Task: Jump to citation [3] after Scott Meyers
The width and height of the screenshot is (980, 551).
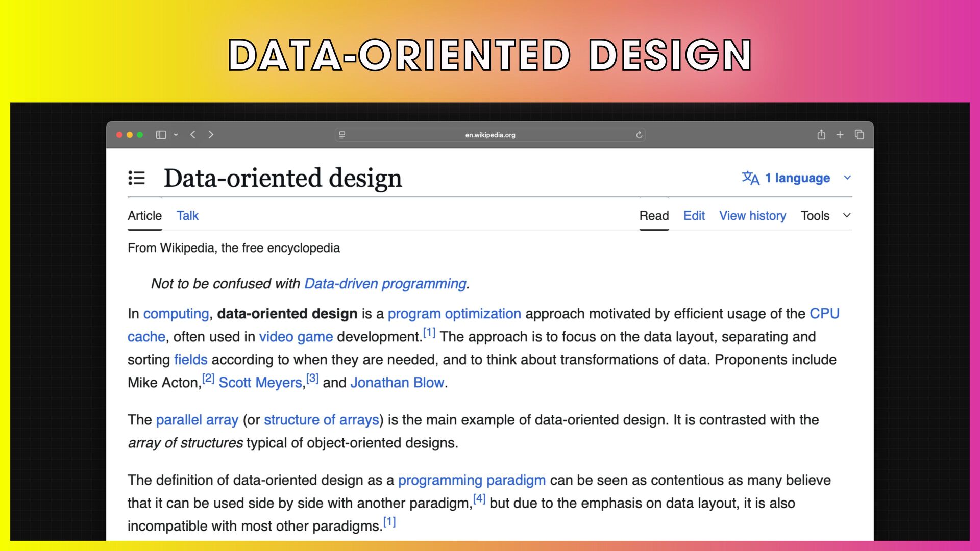Action: [x=312, y=379]
